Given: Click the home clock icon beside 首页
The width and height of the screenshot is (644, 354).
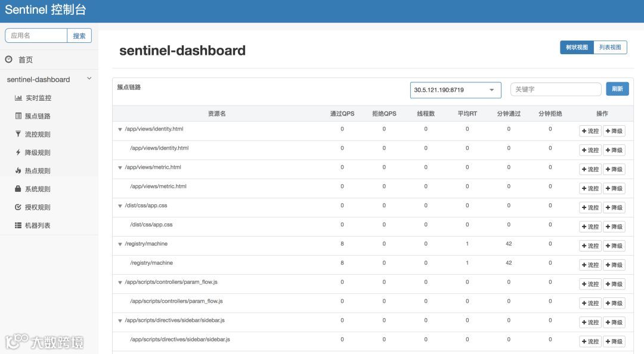Looking at the screenshot, I should click(8, 59).
